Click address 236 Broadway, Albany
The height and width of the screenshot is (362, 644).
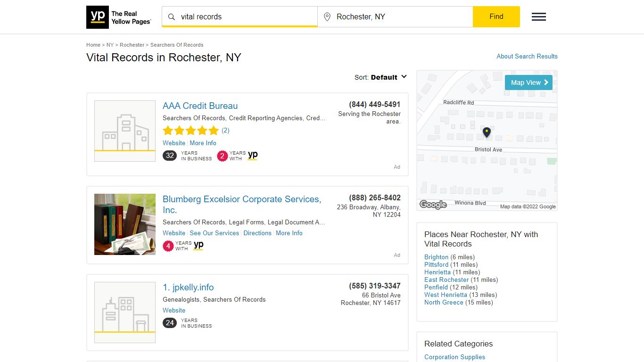[369, 211]
